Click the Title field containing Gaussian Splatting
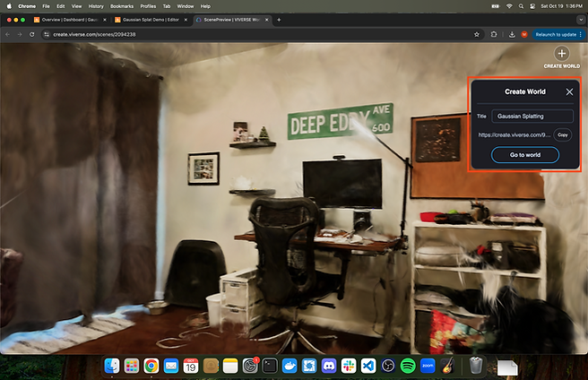This screenshot has width=588, height=380. 532,116
